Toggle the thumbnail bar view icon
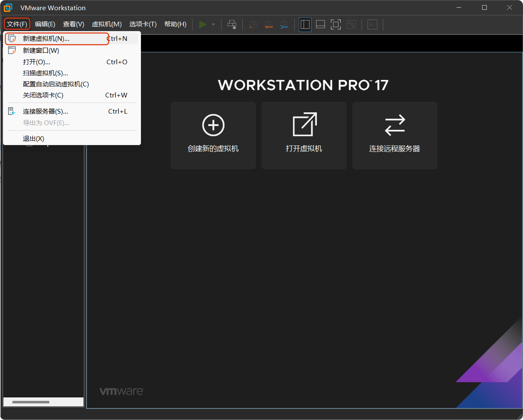Viewport: 523px width, 420px height. (x=320, y=25)
